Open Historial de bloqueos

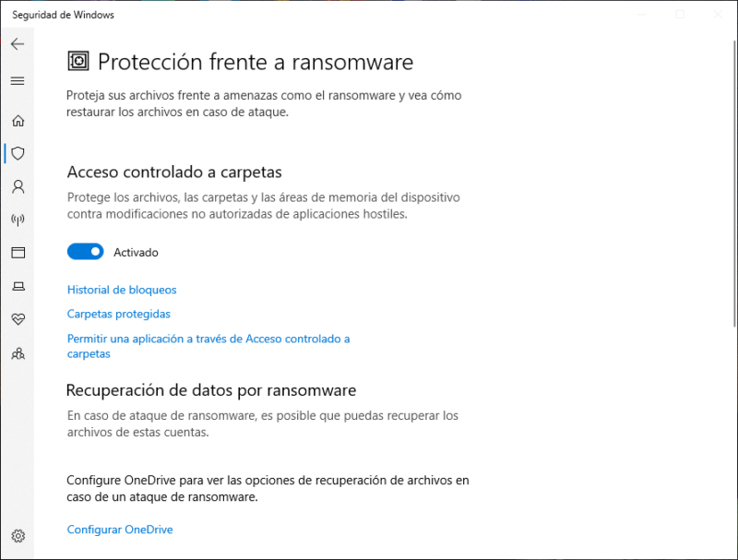(121, 290)
